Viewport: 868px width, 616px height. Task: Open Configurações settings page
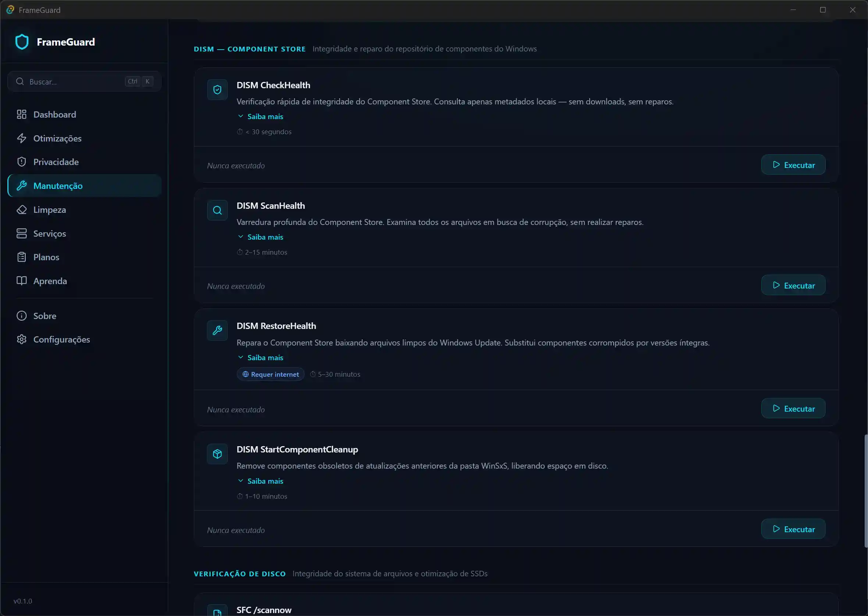tap(61, 340)
